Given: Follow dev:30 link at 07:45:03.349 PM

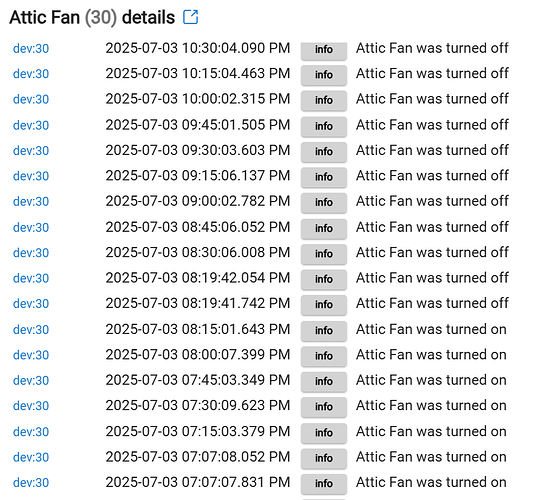Looking at the screenshot, I should click(31, 380).
